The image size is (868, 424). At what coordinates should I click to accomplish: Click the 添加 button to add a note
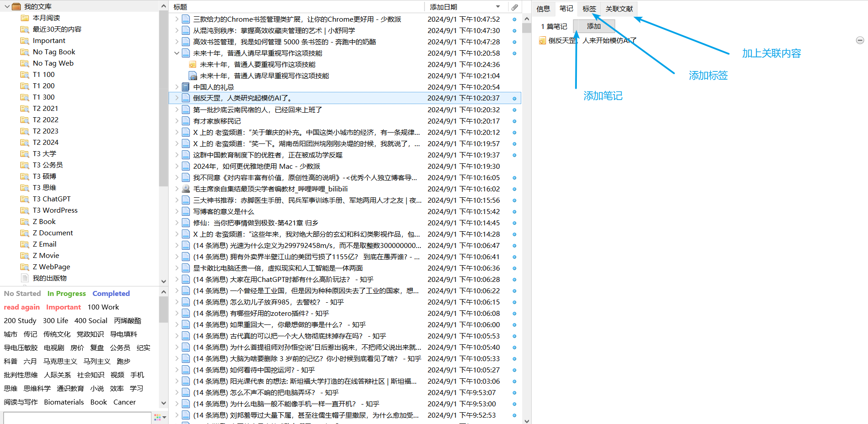[594, 26]
